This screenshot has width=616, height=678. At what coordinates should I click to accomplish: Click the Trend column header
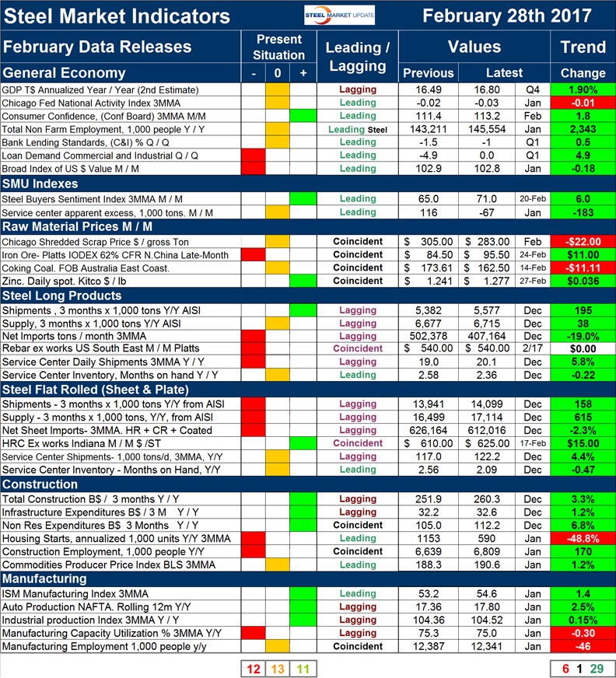pos(582,47)
